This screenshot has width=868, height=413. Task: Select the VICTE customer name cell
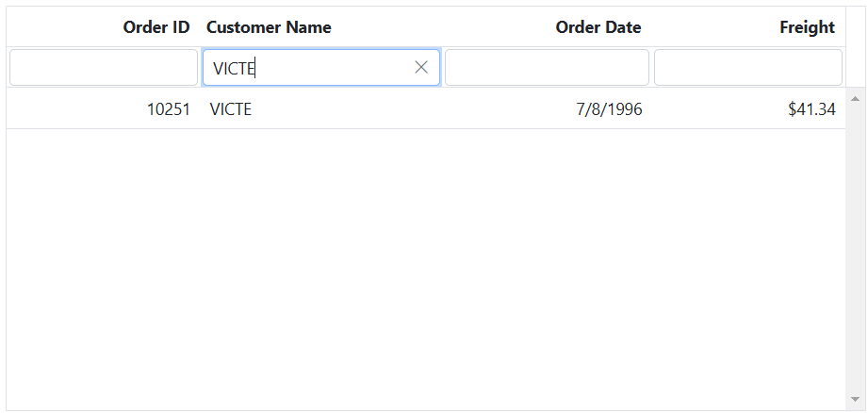231,109
